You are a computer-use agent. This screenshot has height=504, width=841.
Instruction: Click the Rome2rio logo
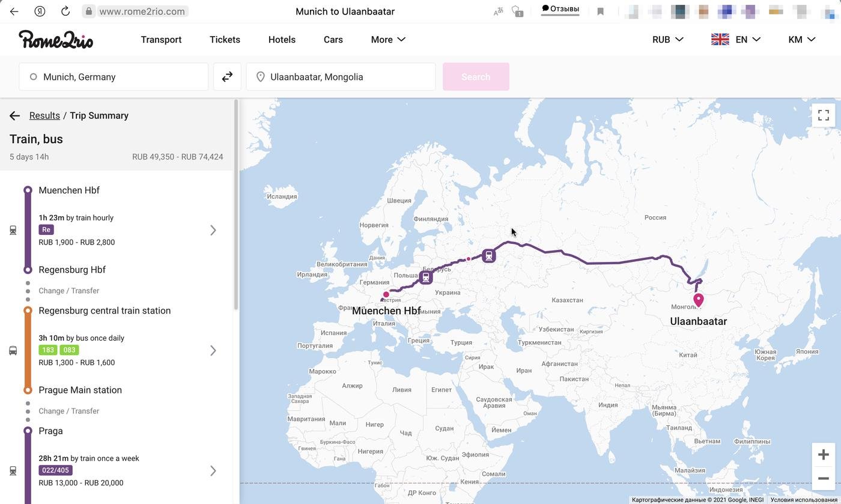[56, 40]
